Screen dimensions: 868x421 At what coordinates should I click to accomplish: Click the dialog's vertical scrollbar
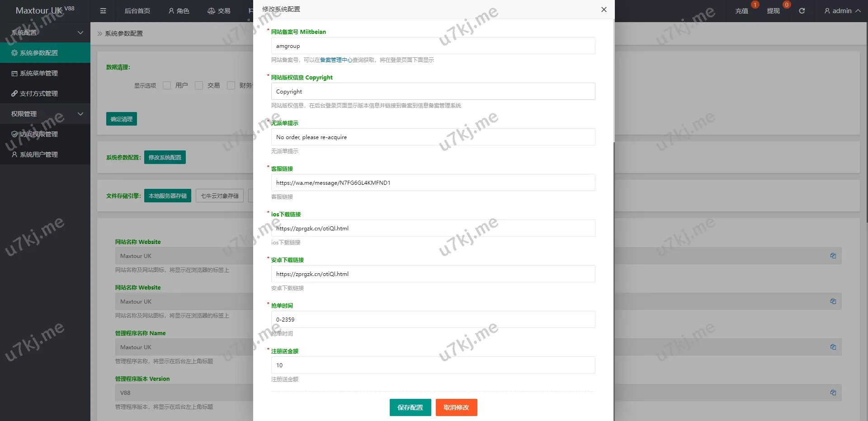(613, 81)
